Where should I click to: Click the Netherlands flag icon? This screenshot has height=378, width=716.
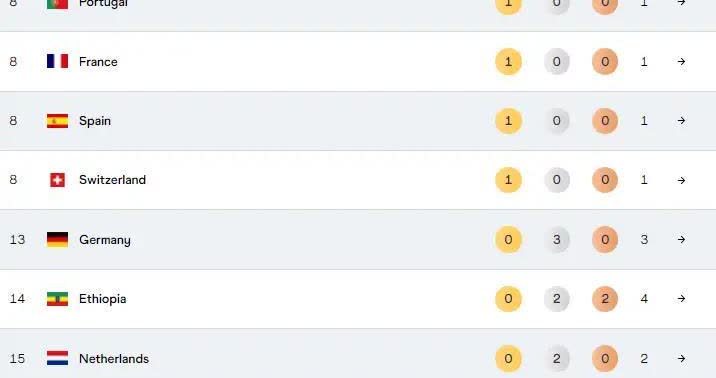click(x=58, y=358)
